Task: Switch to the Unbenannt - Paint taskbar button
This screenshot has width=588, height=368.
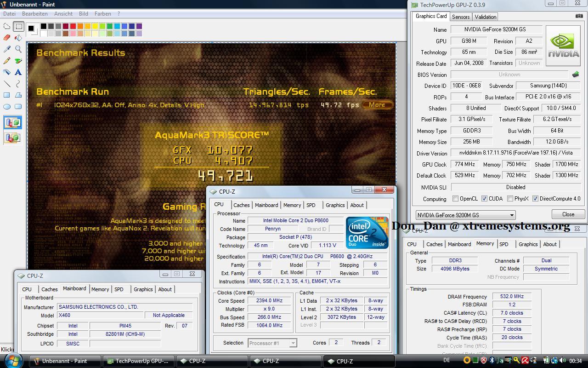Action: (65, 361)
